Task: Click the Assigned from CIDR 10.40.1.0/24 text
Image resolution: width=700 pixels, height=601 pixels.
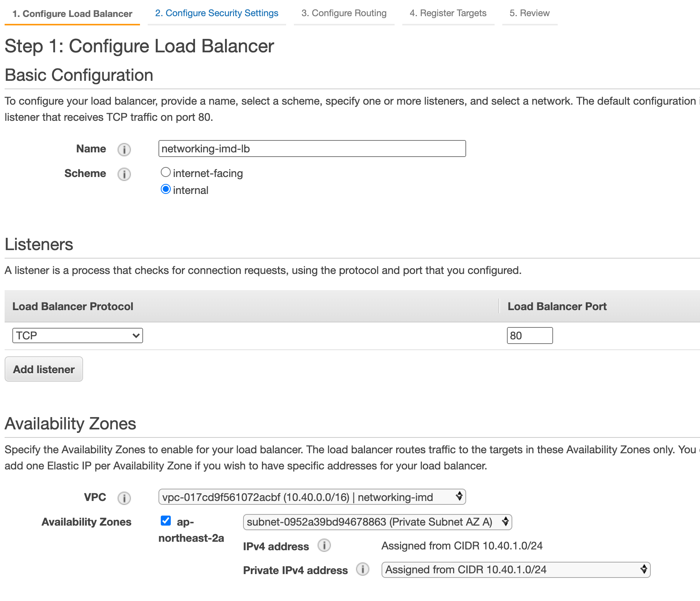Action: [462, 546]
